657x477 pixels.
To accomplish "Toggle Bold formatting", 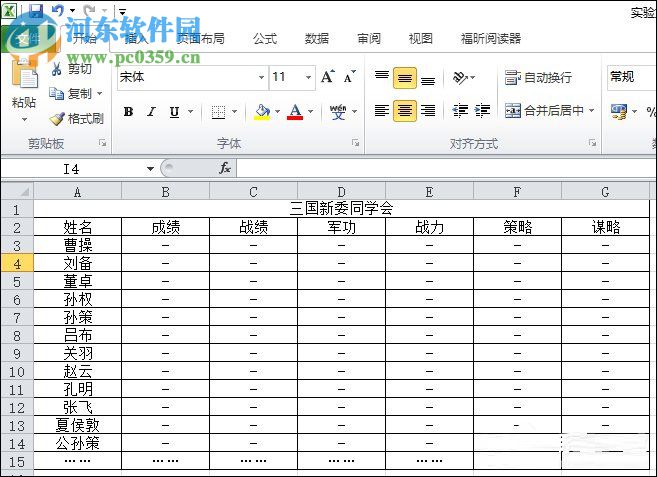I will (x=129, y=112).
